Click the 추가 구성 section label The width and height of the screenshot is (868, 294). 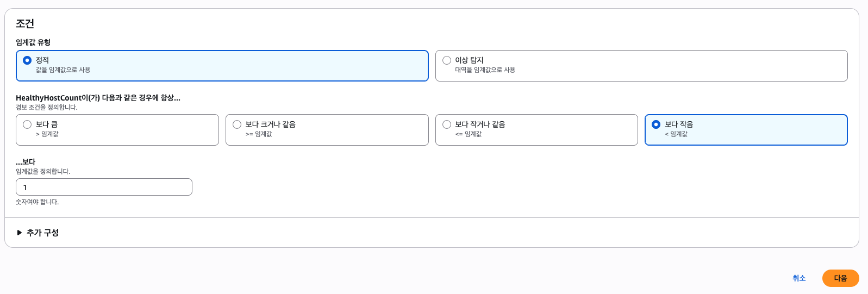(x=42, y=233)
